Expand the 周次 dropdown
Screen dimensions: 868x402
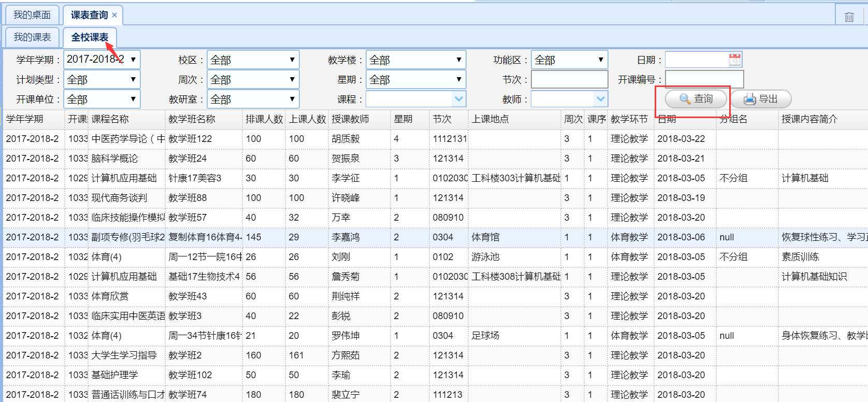click(253, 79)
